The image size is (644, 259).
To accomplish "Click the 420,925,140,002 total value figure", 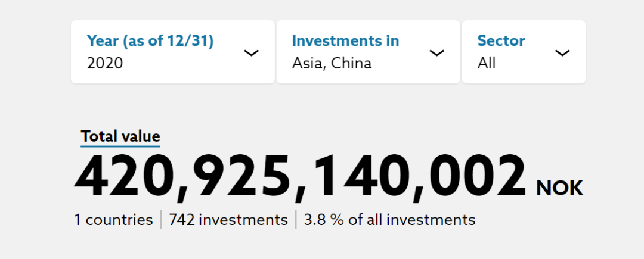I will coord(300,178).
